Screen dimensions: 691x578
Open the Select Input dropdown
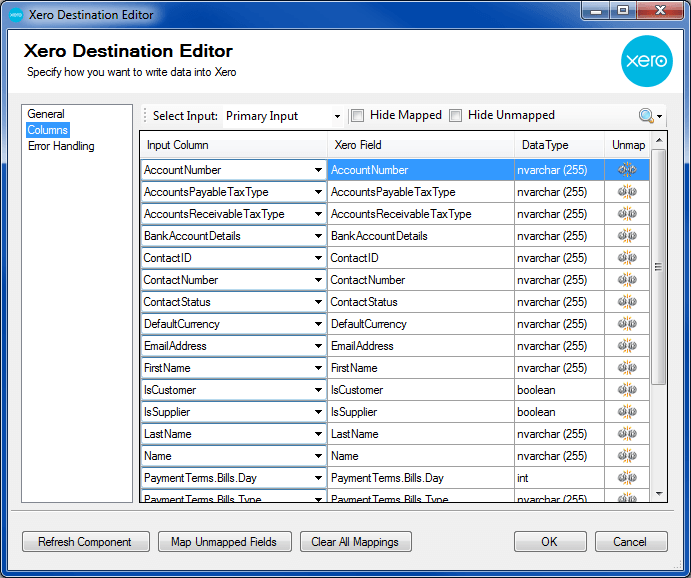coord(337,116)
